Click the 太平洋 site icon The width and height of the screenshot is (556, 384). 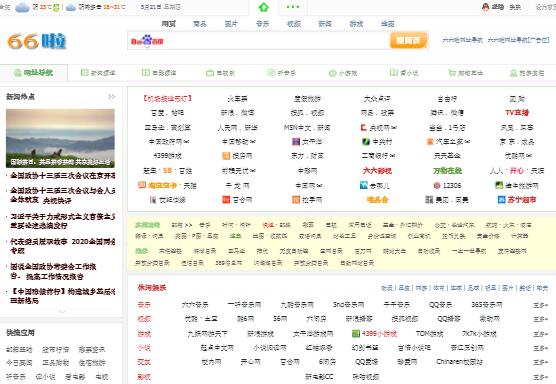click(296, 142)
